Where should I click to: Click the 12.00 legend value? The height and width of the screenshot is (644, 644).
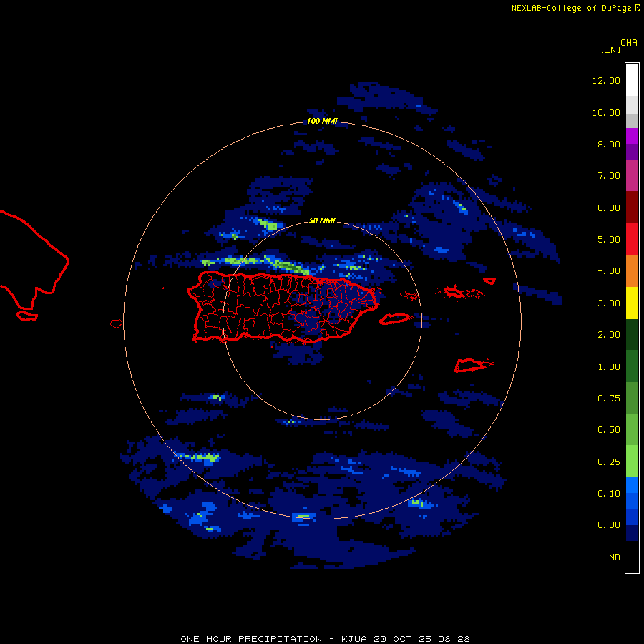coord(606,80)
